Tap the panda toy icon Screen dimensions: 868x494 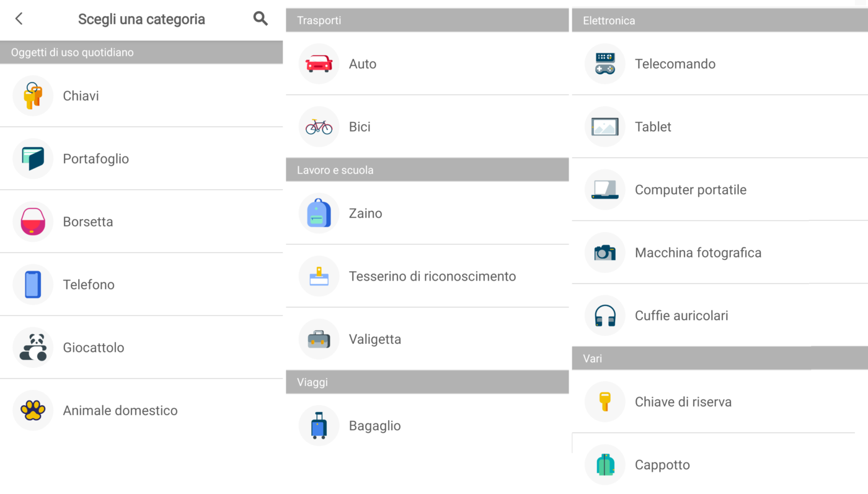[33, 348]
